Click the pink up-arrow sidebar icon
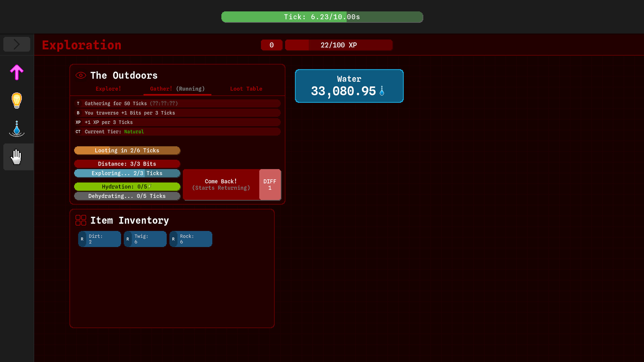This screenshot has width=644, height=362. (x=16, y=72)
